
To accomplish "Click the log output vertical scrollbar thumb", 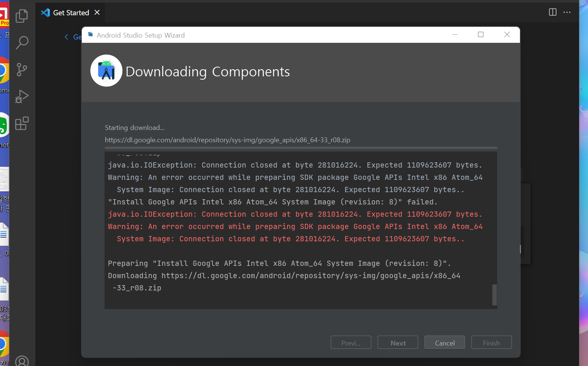I will [495, 295].
